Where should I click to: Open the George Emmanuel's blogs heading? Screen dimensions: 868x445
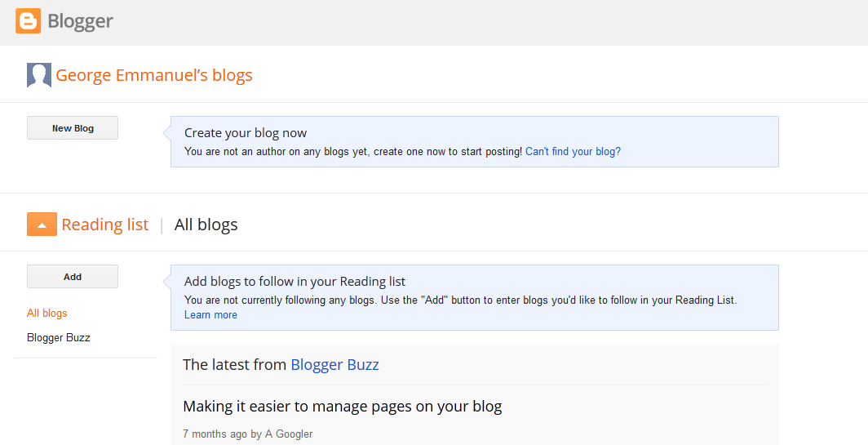point(154,75)
